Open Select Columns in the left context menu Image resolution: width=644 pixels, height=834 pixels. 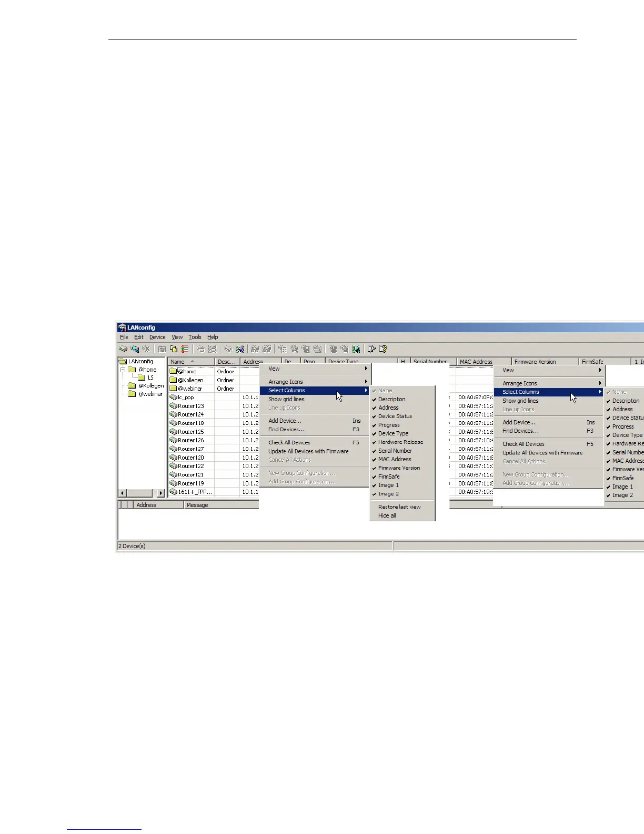(x=315, y=390)
